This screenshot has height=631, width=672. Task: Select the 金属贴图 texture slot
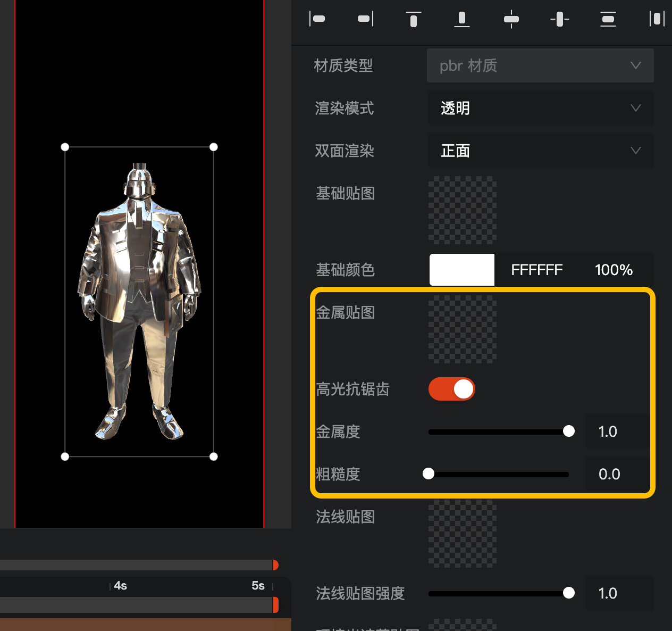point(463,329)
